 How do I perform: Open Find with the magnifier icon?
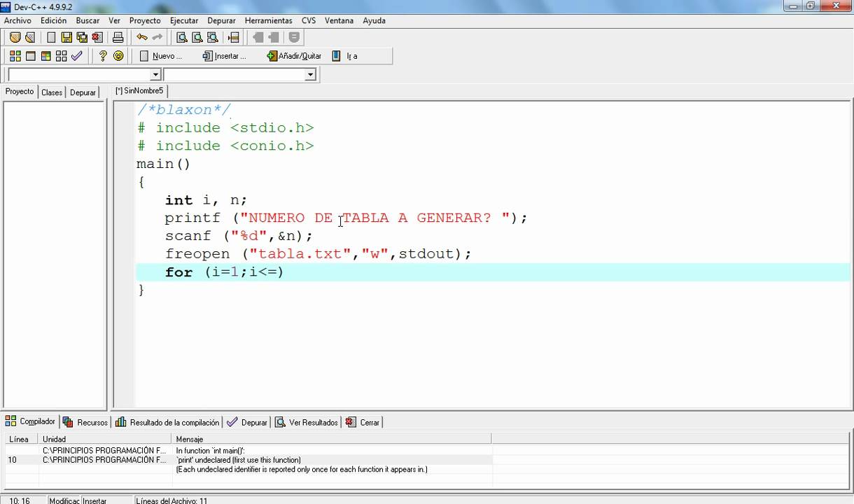coord(182,37)
